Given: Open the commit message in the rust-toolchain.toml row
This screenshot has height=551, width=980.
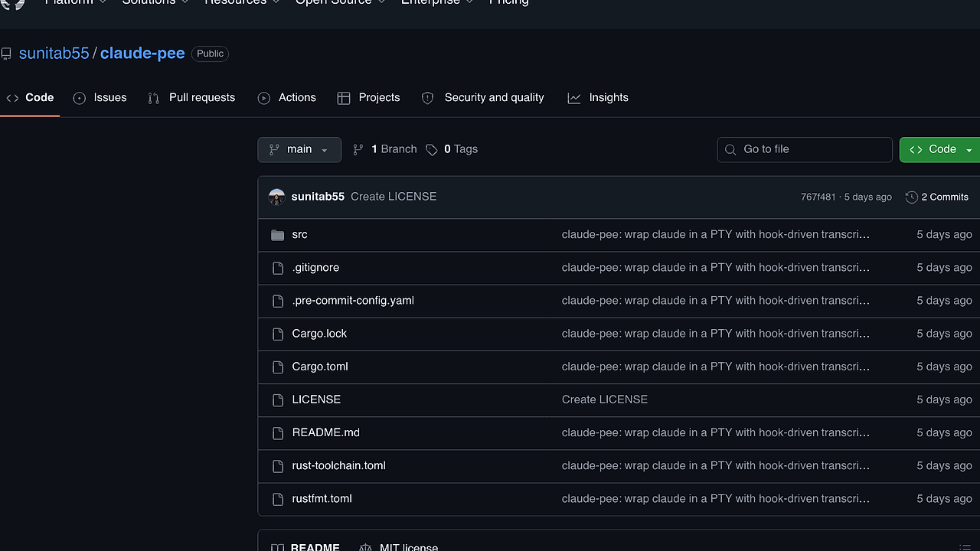Looking at the screenshot, I should pos(716,465).
